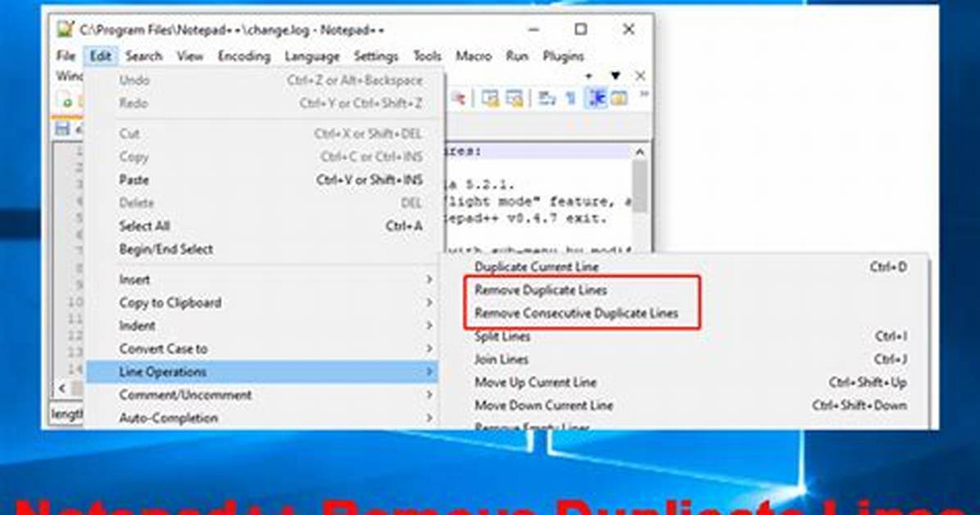The height and width of the screenshot is (515, 980).
Task: Toggle the highlighted Indent Guide icon
Action: coord(597,98)
